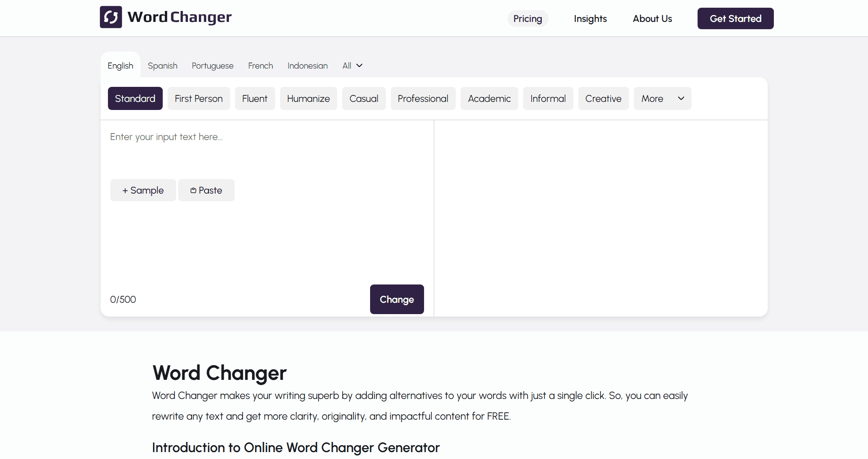Switch to First Person mode
The width and height of the screenshot is (868, 459).
coord(198,99)
